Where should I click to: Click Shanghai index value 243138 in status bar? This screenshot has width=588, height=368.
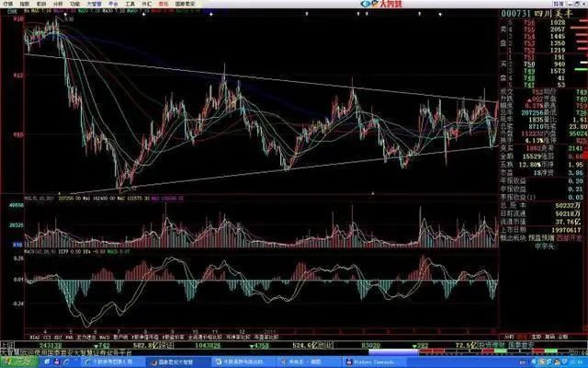pyautogui.click(x=51, y=345)
